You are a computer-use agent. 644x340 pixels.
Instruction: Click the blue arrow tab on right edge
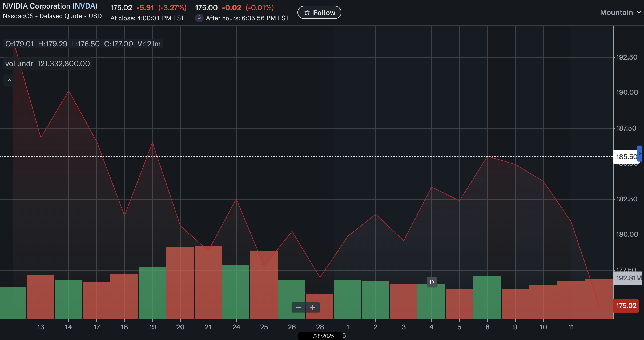(x=639, y=154)
